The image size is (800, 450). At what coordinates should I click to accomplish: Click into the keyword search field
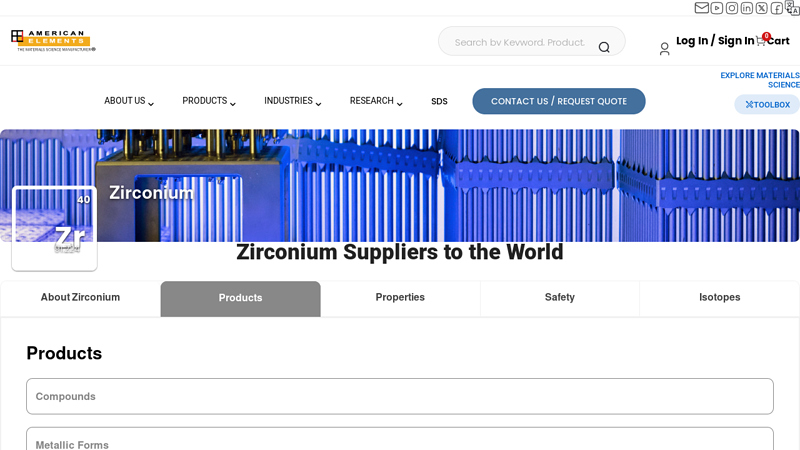[518, 42]
